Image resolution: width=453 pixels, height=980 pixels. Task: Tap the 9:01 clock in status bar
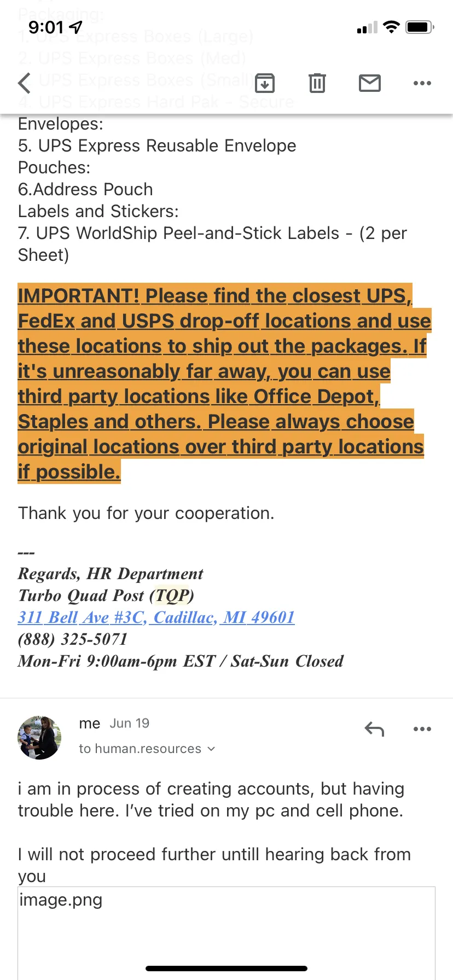click(46, 27)
